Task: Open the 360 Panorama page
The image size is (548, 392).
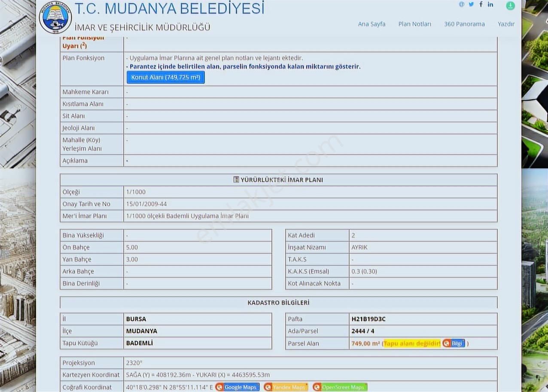Action: click(x=464, y=24)
